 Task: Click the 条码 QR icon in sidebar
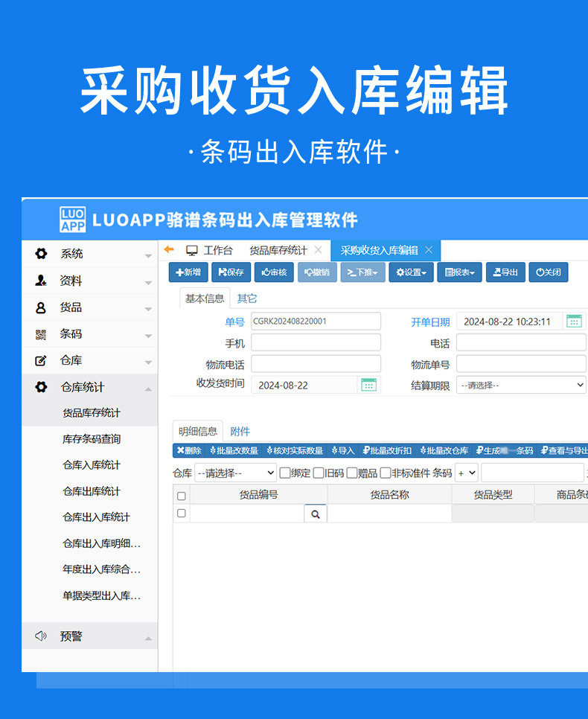(x=41, y=334)
